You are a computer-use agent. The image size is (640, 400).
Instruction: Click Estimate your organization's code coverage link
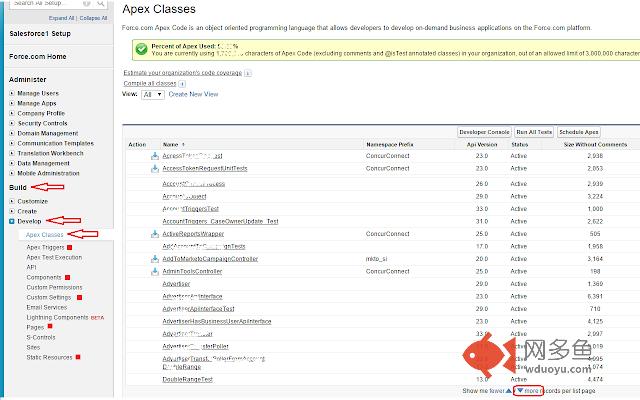pyautogui.click(x=183, y=73)
